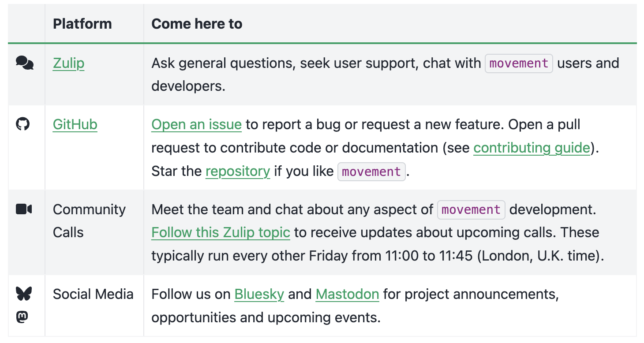Click "Follow this Zulip topic" link

(x=221, y=232)
